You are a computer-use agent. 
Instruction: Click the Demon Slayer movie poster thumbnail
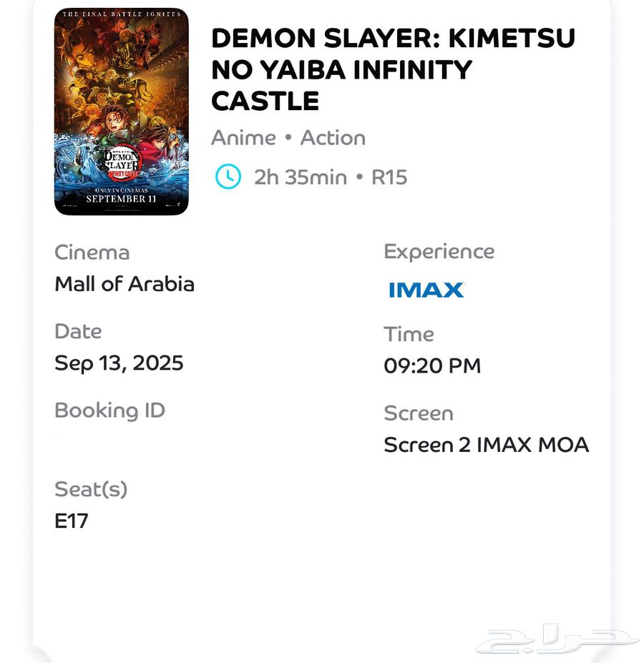122,112
